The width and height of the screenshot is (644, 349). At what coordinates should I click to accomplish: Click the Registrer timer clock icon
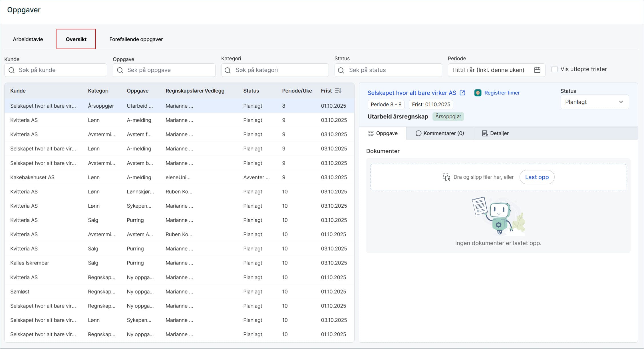coord(478,93)
